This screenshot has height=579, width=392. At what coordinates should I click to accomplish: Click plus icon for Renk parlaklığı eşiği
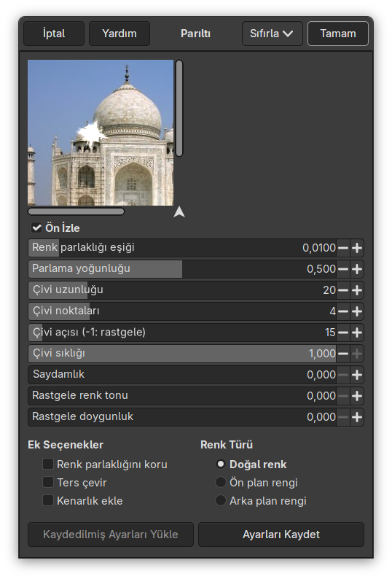tap(356, 248)
